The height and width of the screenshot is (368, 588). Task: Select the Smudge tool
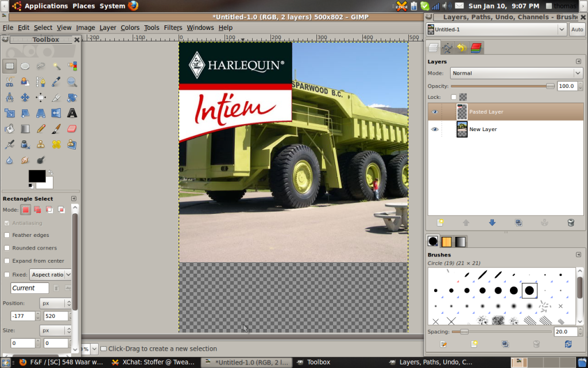[x=25, y=160]
